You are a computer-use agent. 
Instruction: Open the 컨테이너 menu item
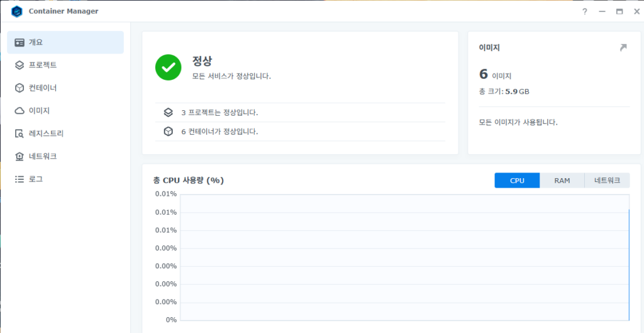tap(43, 88)
